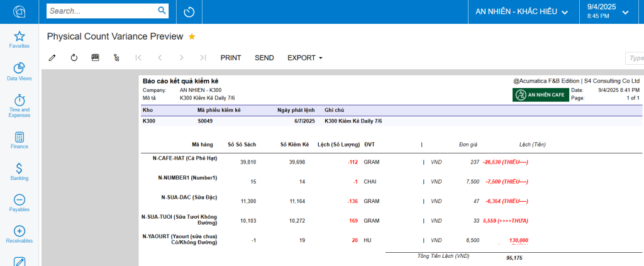
Task: Click the Lệch (Tiền) column header
Action: tap(533, 145)
